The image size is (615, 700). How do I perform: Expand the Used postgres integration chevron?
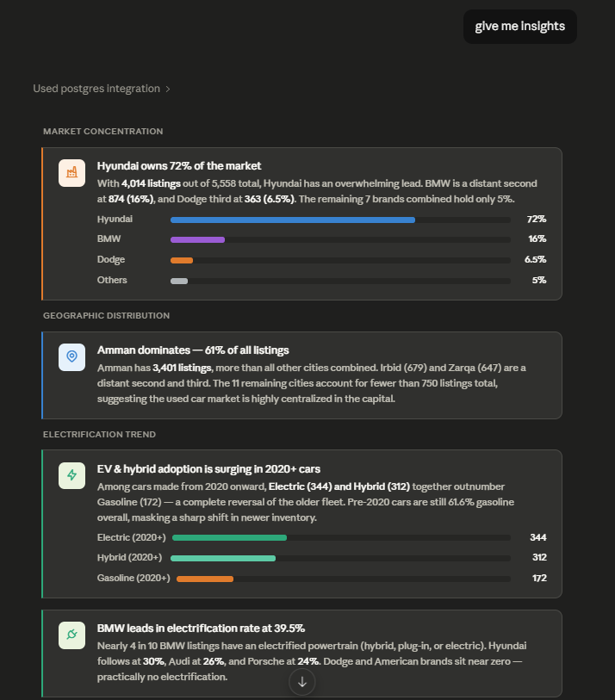[168, 89]
